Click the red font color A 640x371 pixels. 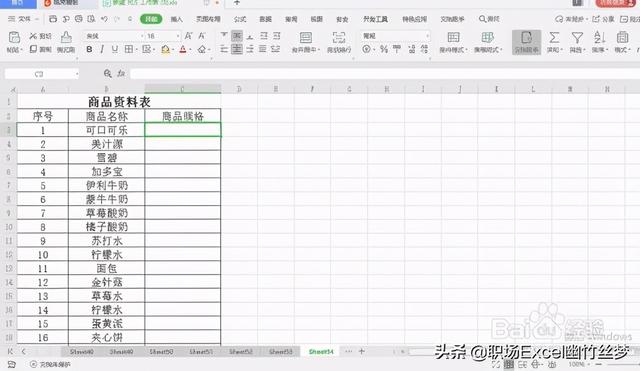[x=183, y=49]
